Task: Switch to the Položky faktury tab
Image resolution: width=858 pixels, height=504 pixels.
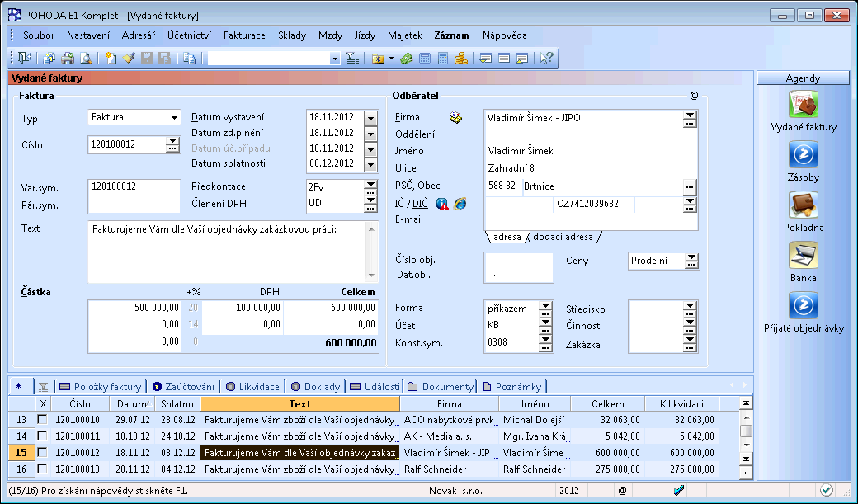Action: pyautogui.click(x=101, y=386)
